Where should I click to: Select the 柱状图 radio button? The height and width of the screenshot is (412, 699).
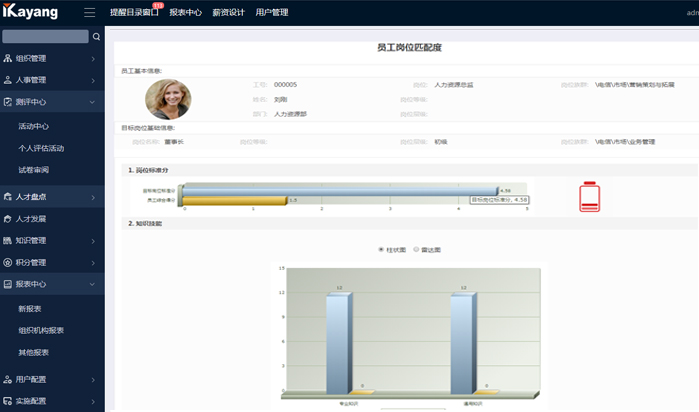380,249
